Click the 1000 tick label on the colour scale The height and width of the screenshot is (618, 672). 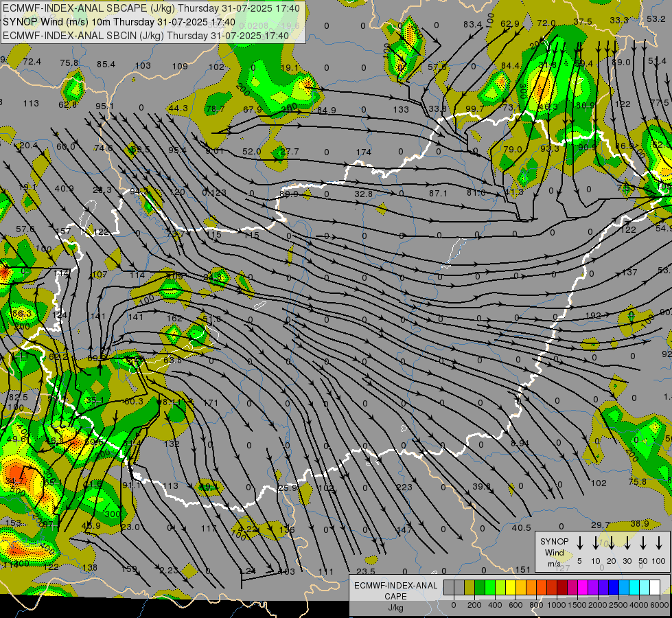(x=557, y=605)
